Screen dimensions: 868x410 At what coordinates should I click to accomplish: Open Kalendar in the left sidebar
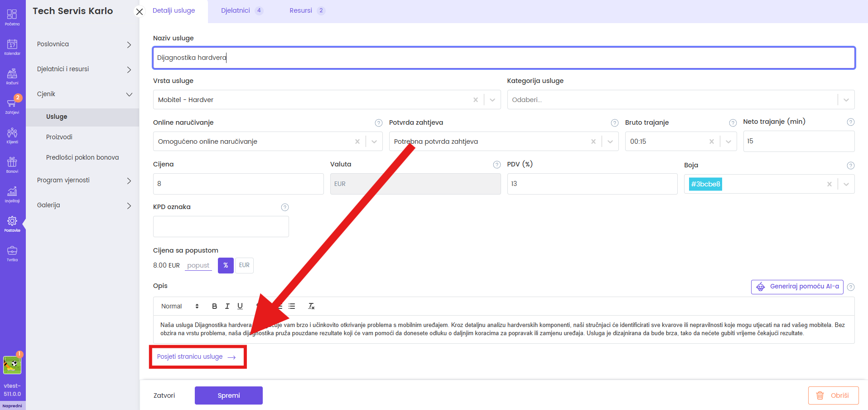12,47
